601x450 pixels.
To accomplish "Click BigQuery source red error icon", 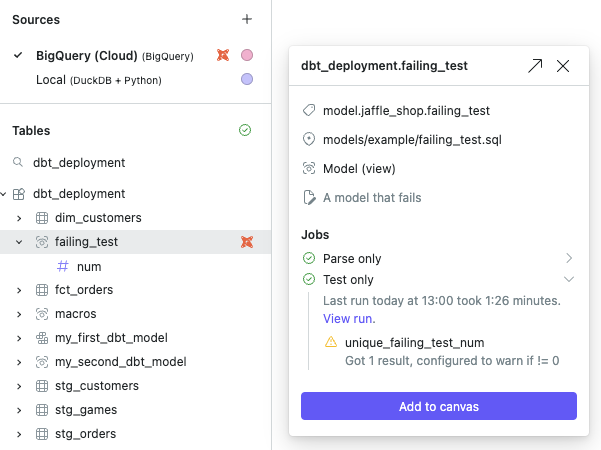I will pyautogui.click(x=223, y=55).
